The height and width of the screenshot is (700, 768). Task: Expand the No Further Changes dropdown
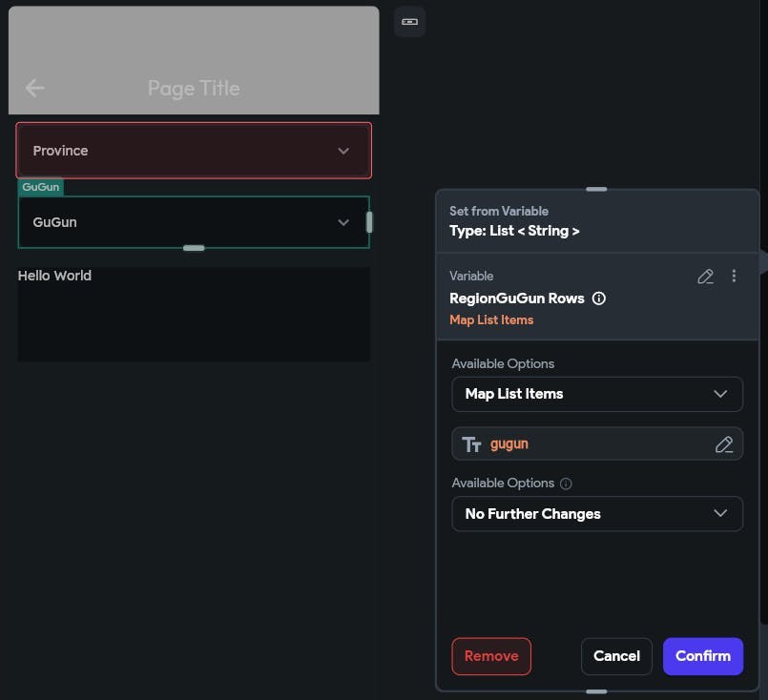click(x=597, y=514)
